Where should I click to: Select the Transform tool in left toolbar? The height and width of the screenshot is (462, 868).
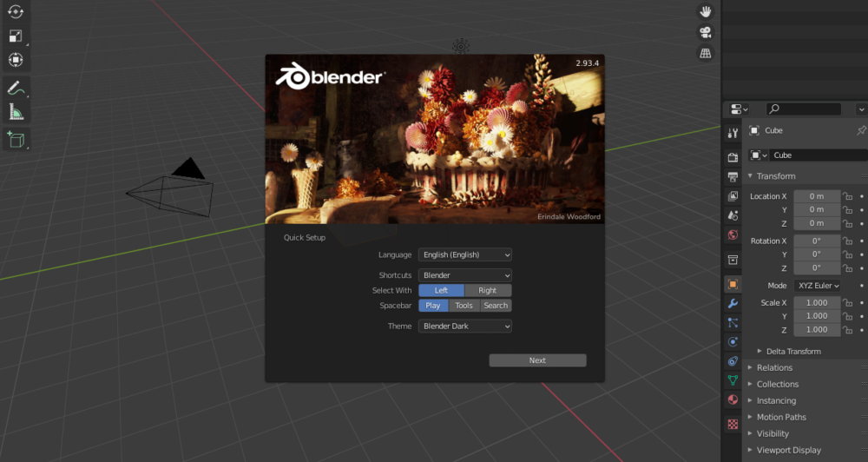point(16,60)
